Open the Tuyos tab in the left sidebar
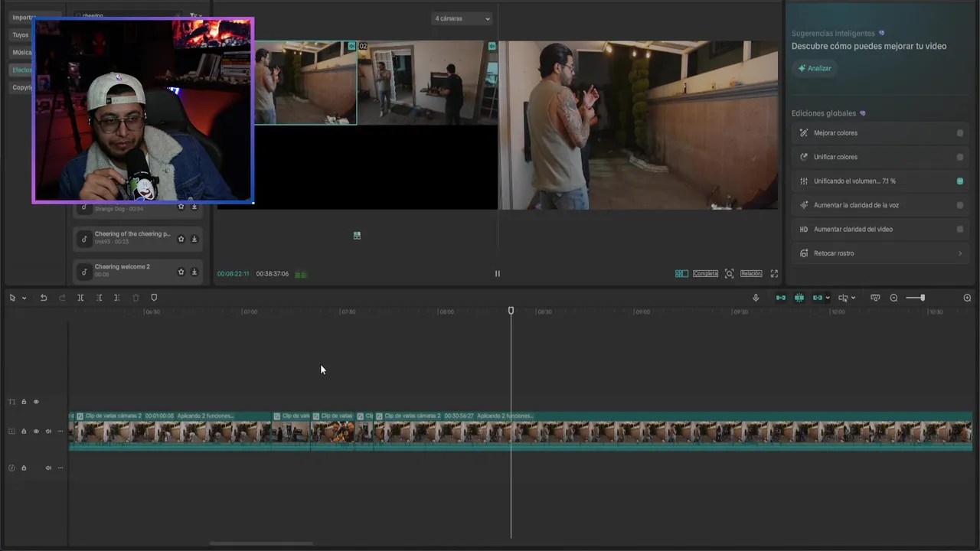 20,34
